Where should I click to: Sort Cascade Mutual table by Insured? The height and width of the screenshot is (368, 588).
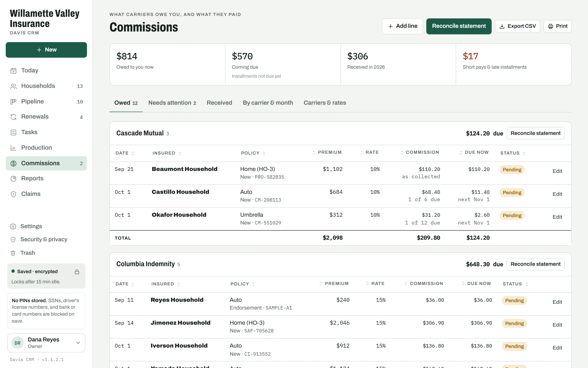click(167, 153)
